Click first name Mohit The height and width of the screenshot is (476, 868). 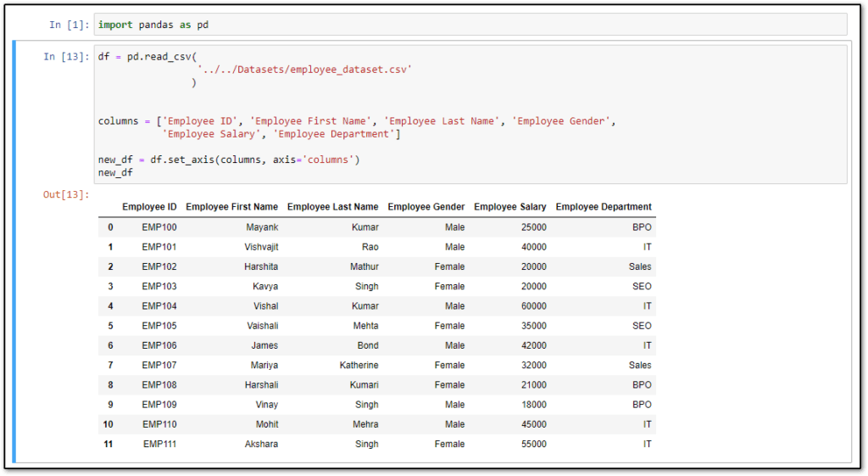click(267, 424)
